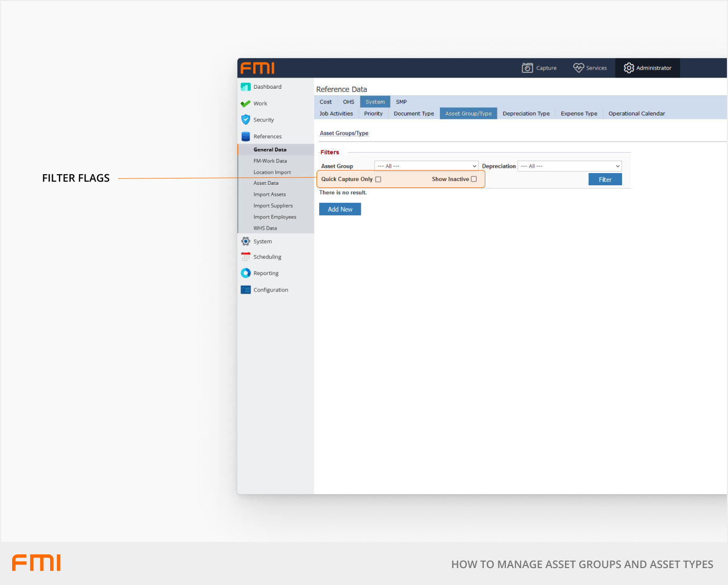
Task: Click the green Work checkmark icon
Action: point(245,104)
